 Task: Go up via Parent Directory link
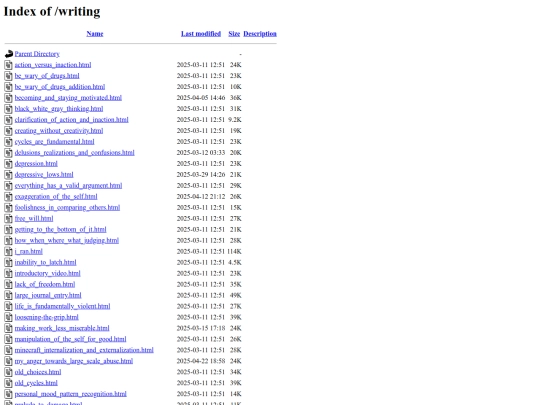pyautogui.click(x=37, y=54)
